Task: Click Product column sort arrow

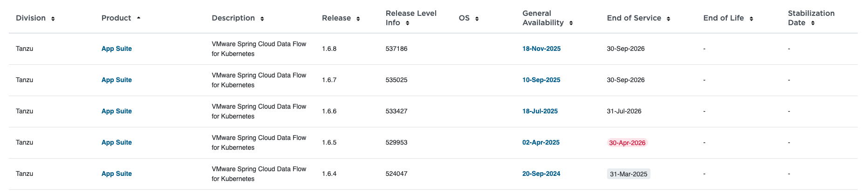Action: (139, 18)
